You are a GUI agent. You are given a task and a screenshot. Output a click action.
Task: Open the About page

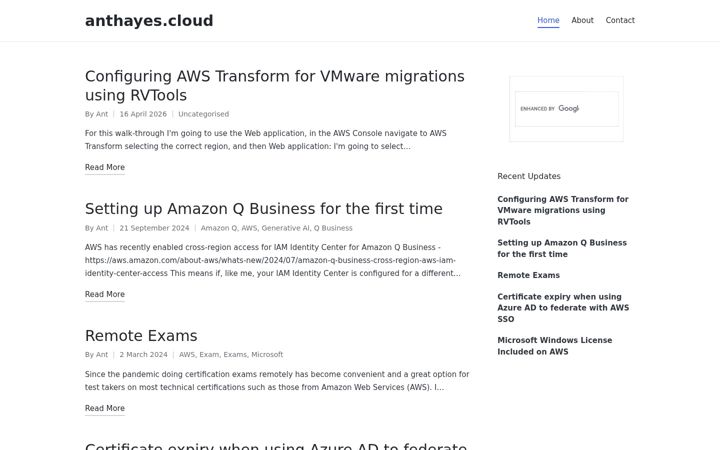[x=582, y=20]
